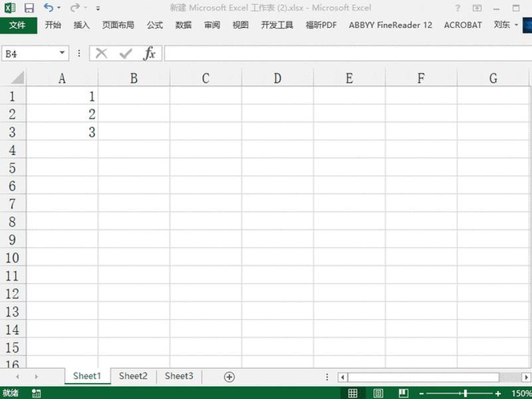Select cell A1 containing 1
This screenshot has height=399, width=532.
point(62,96)
